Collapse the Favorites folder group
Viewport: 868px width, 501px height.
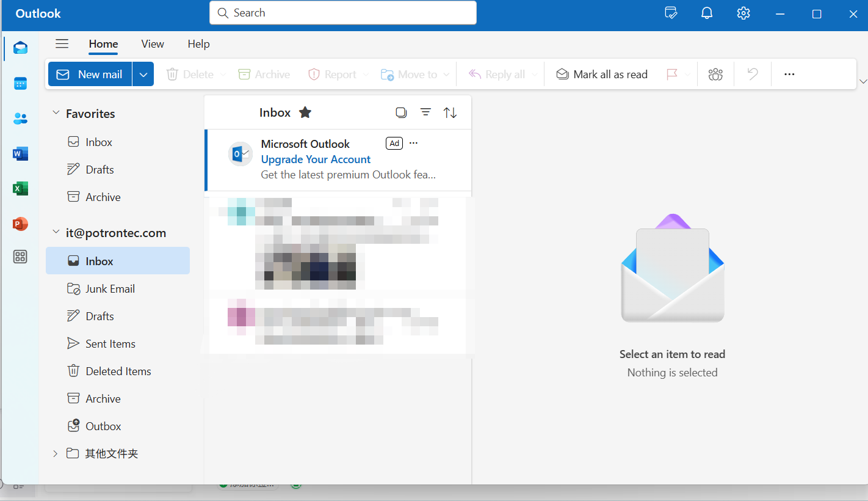(x=56, y=114)
